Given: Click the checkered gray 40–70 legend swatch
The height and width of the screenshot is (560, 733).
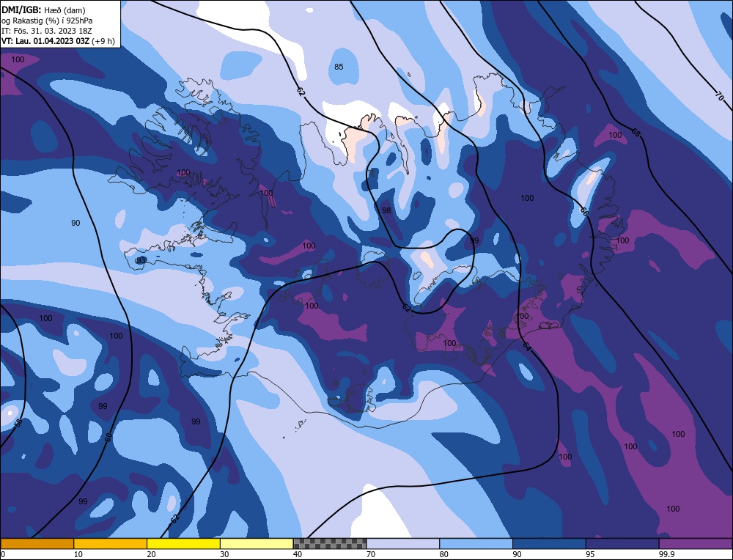Looking at the screenshot, I should (x=330, y=543).
